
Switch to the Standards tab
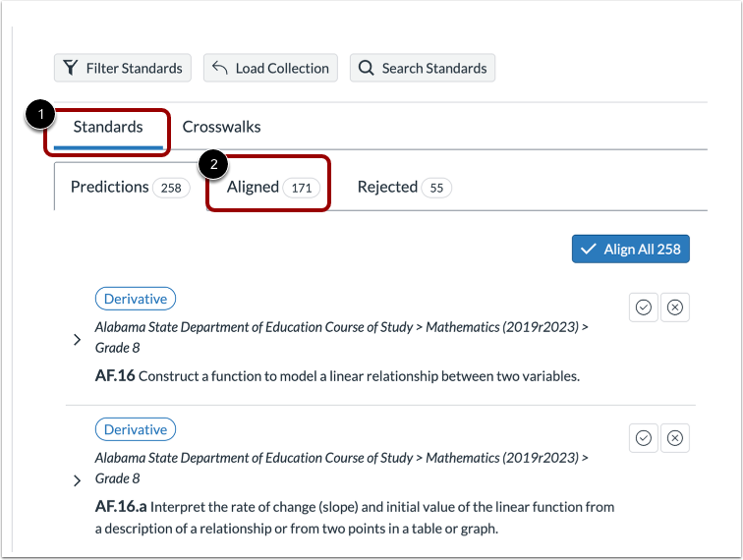(108, 127)
